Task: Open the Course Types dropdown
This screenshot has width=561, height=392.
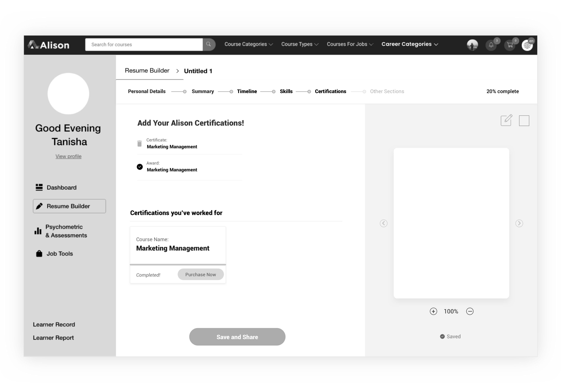Action: (300, 44)
